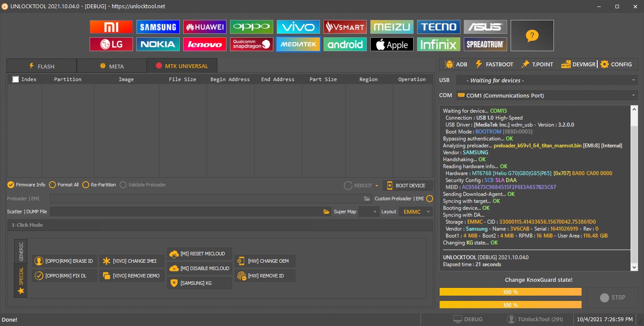Switch to the GENERIC vertical tab
The height and width of the screenshot is (326, 644).
pyautogui.click(x=21, y=251)
